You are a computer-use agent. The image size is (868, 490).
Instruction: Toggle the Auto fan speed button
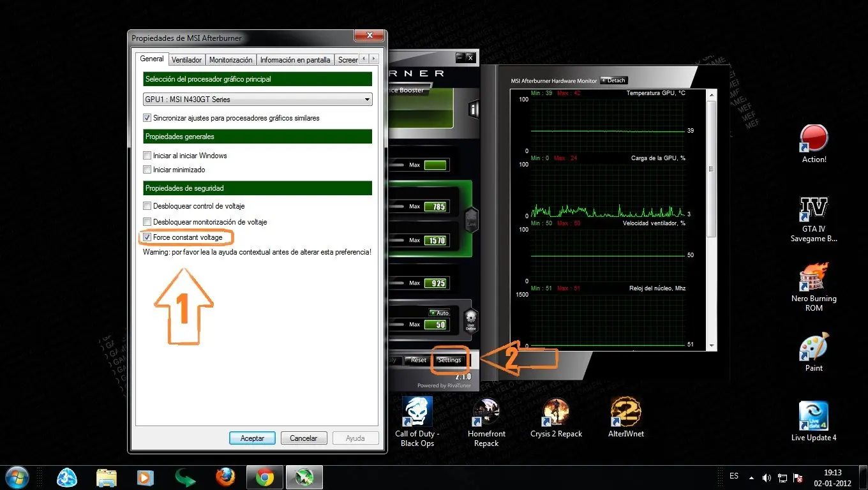point(439,313)
